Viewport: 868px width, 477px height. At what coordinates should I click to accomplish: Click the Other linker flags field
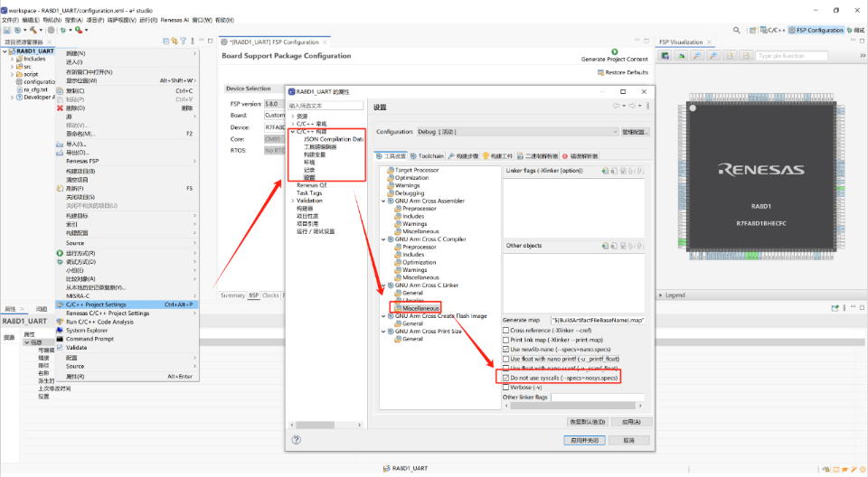[x=598, y=397]
